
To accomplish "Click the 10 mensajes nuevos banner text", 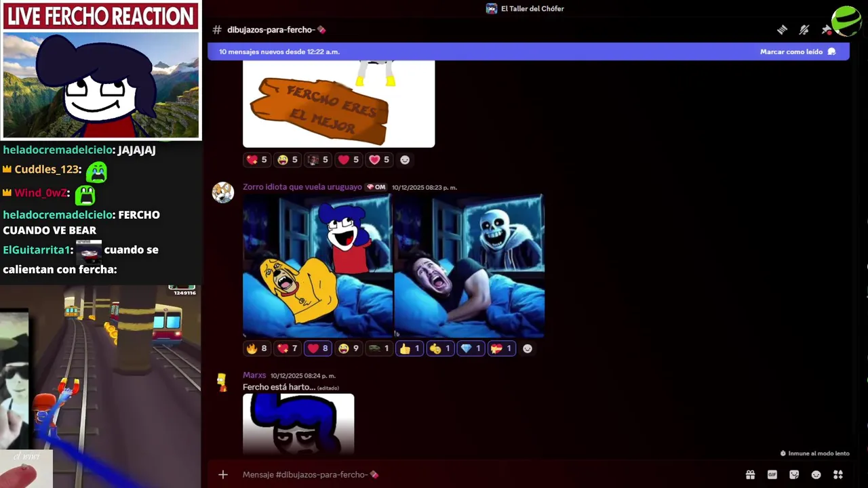I will [x=279, y=52].
